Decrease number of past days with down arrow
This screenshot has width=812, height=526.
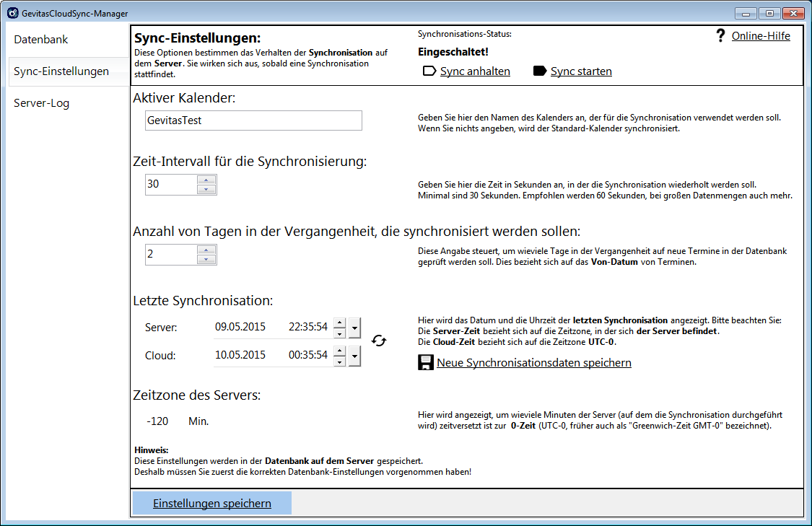[206, 259]
